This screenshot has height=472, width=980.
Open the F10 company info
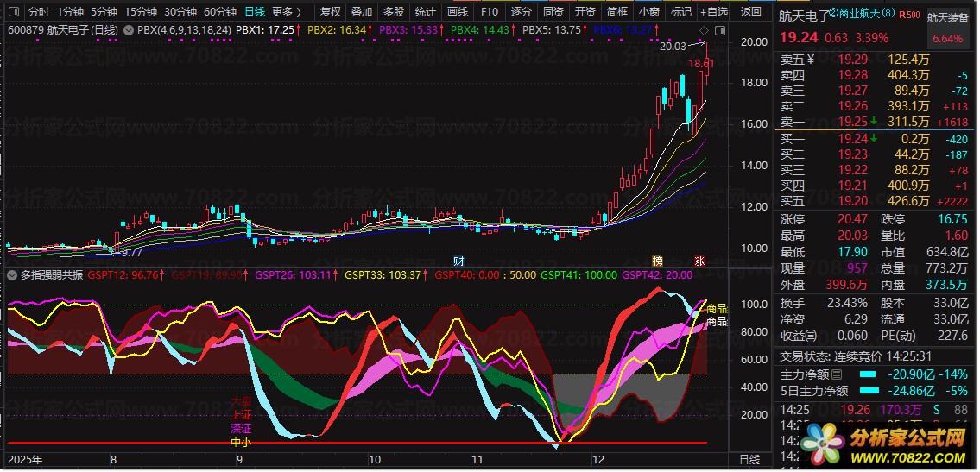tap(489, 11)
